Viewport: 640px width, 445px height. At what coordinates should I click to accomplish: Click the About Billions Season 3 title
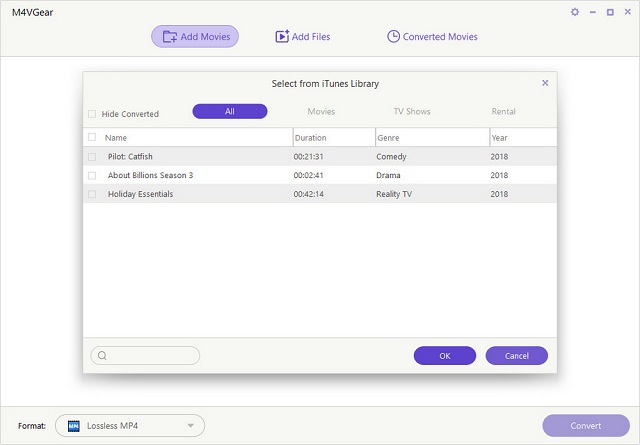coord(150,176)
